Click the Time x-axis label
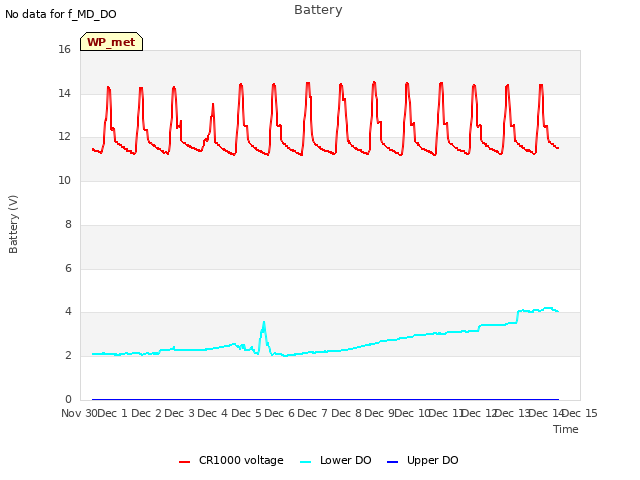Viewport: 640px width, 480px height. point(566,429)
